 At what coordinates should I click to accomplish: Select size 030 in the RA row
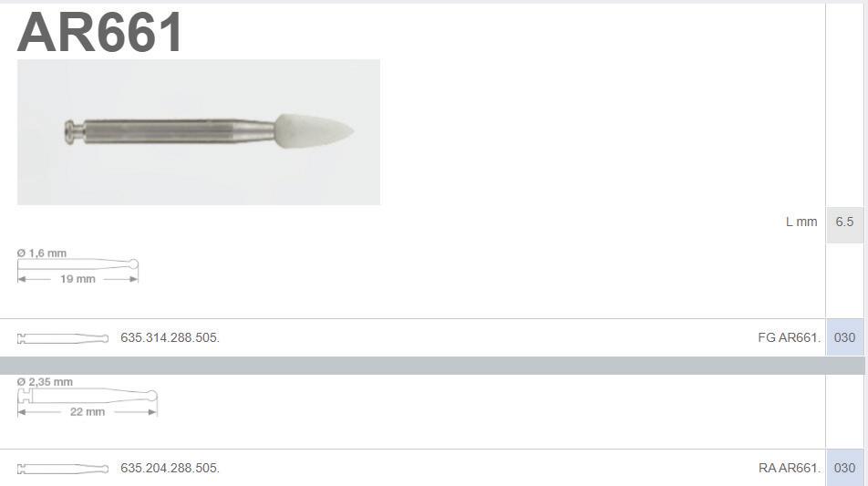click(844, 468)
